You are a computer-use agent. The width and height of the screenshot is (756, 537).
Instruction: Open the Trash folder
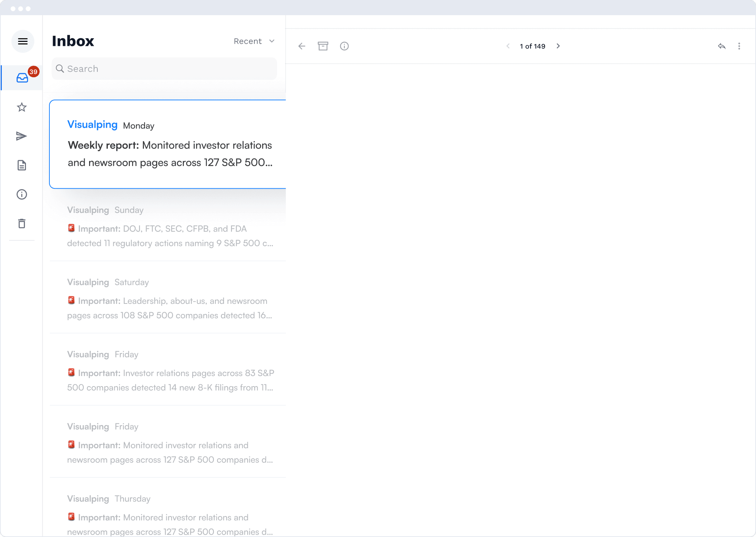point(22,223)
